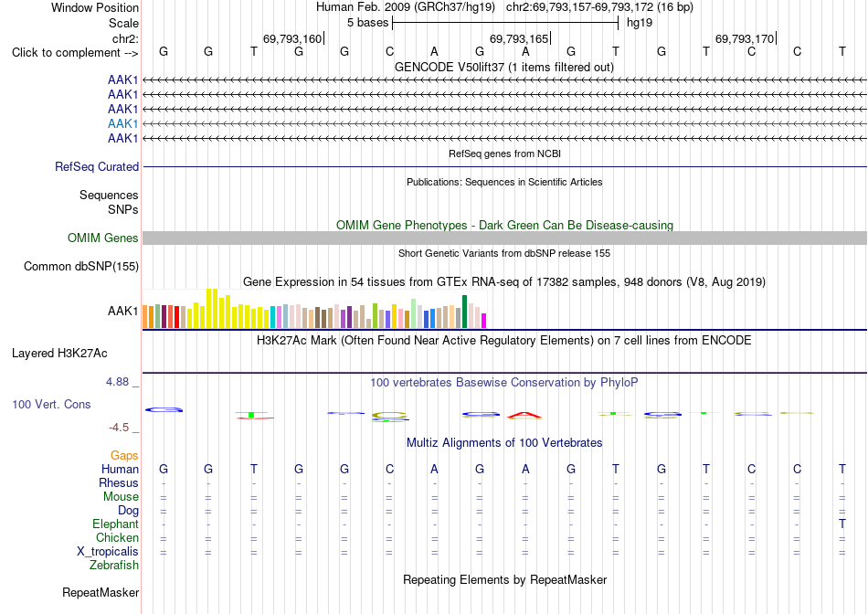Click the -4.5 lower PhyloP scale value
Image resolution: width=868 pixels, height=614 pixels.
coord(119,428)
